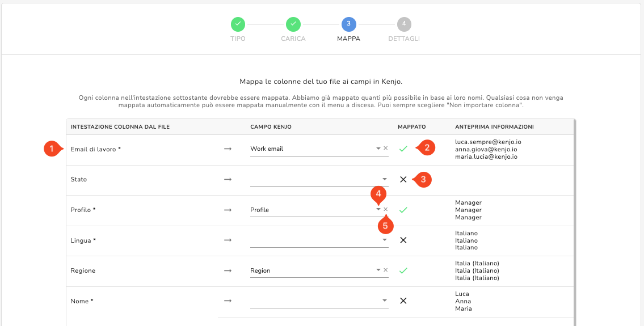Click the MAPPA step number 3 circle
This screenshot has height=326, width=644.
coord(349,24)
